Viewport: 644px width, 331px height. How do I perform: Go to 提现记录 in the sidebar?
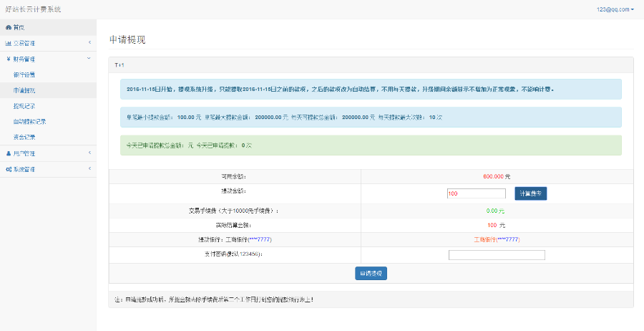click(x=24, y=106)
